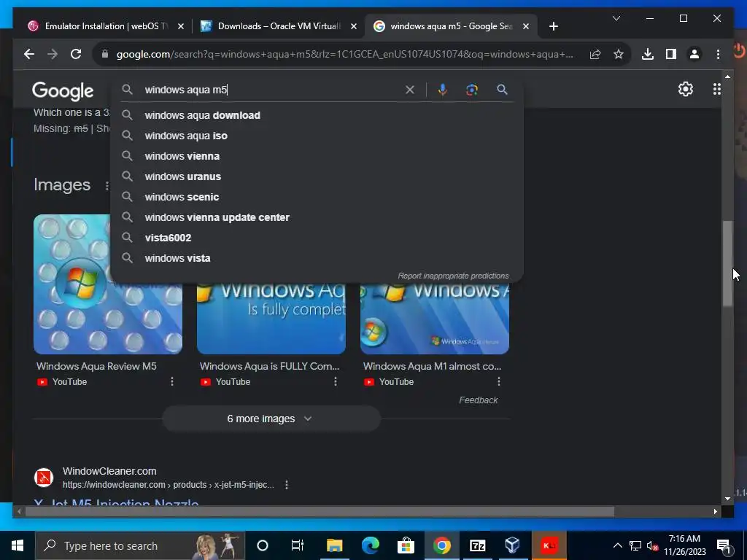
Task: Choose suggestion windows aqua download
Action: tap(317, 115)
